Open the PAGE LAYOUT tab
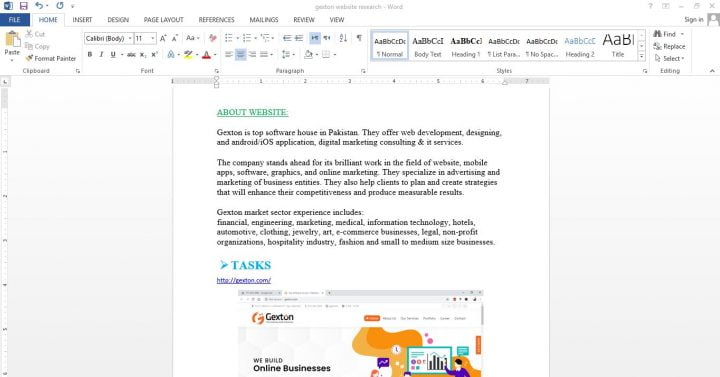 [x=163, y=20]
